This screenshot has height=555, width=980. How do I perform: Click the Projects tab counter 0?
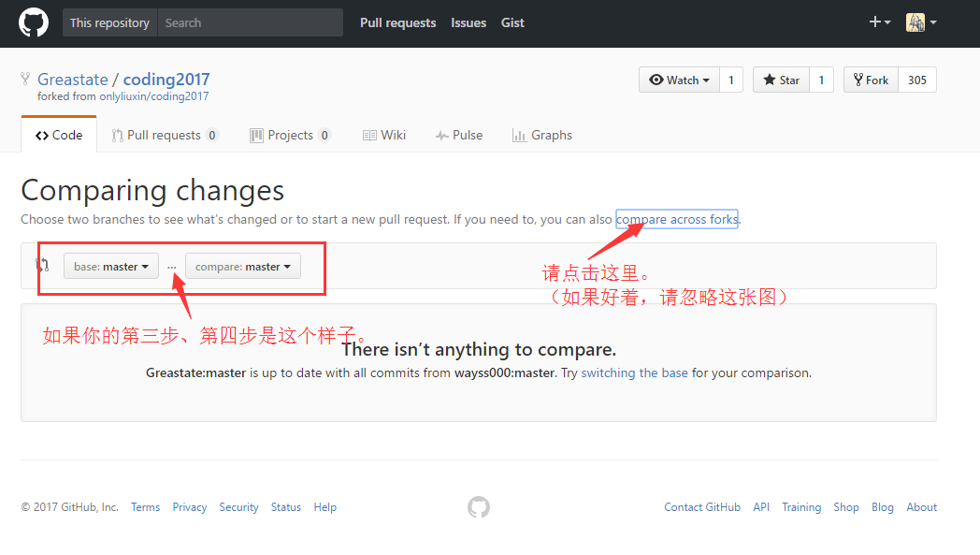click(x=324, y=135)
